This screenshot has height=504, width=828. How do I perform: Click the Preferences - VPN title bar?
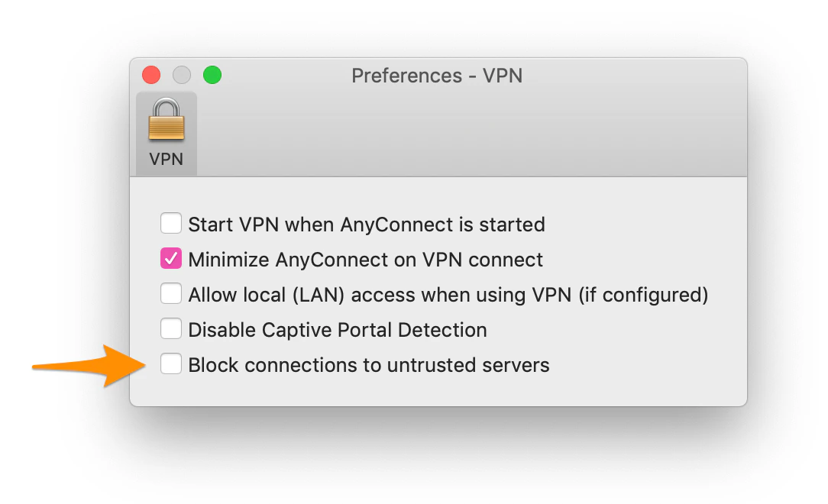437,75
